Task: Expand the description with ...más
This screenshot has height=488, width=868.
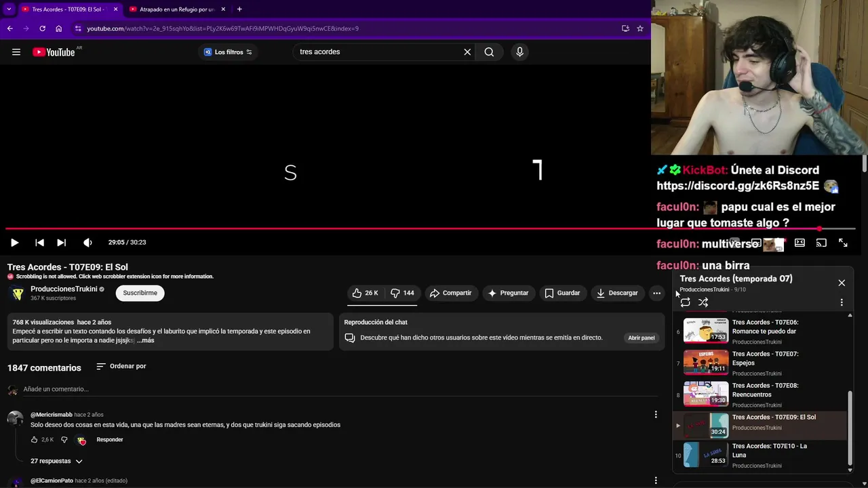Action: [x=145, y=340]
